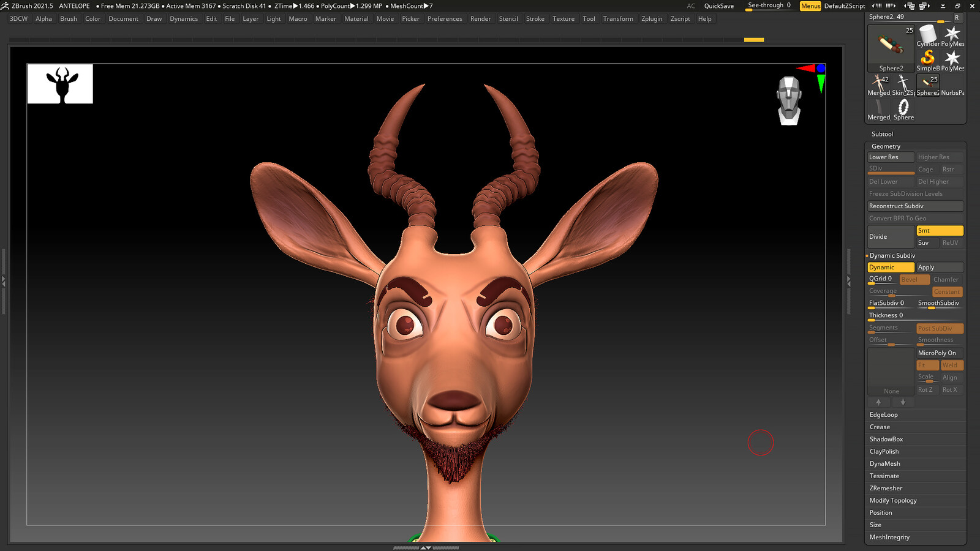Open the Zplugin menu
980x551 pixels.
[652, 19]
